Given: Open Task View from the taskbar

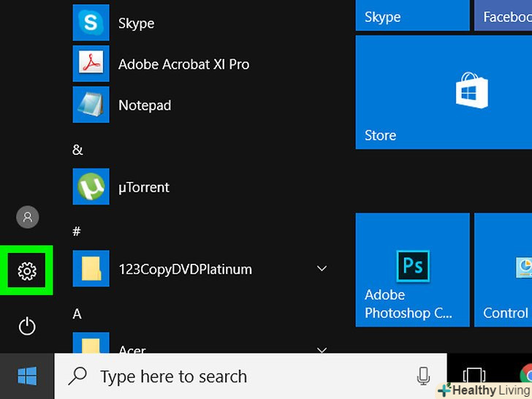Looking at the screenshot, I should point(475,376).
